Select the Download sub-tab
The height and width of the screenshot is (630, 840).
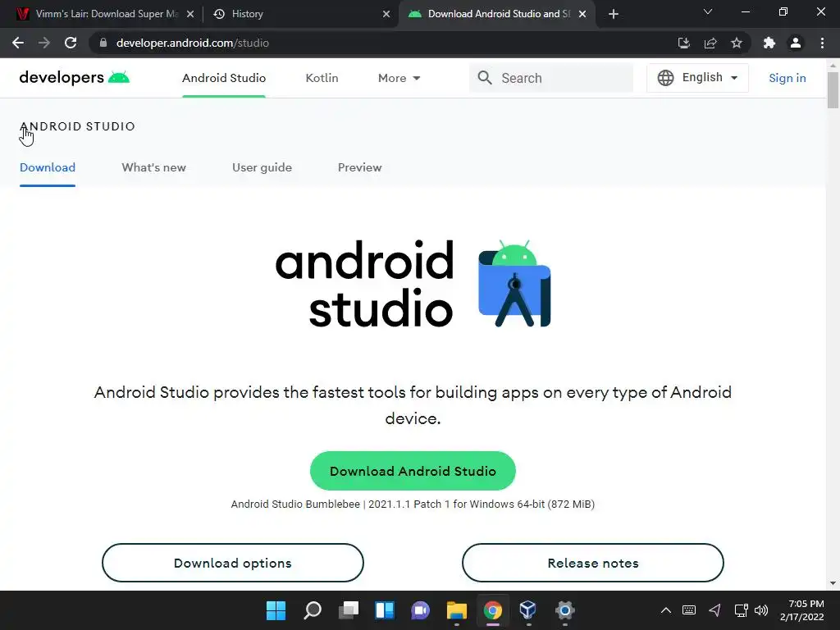pyautogui.click(x=48, y=167)
